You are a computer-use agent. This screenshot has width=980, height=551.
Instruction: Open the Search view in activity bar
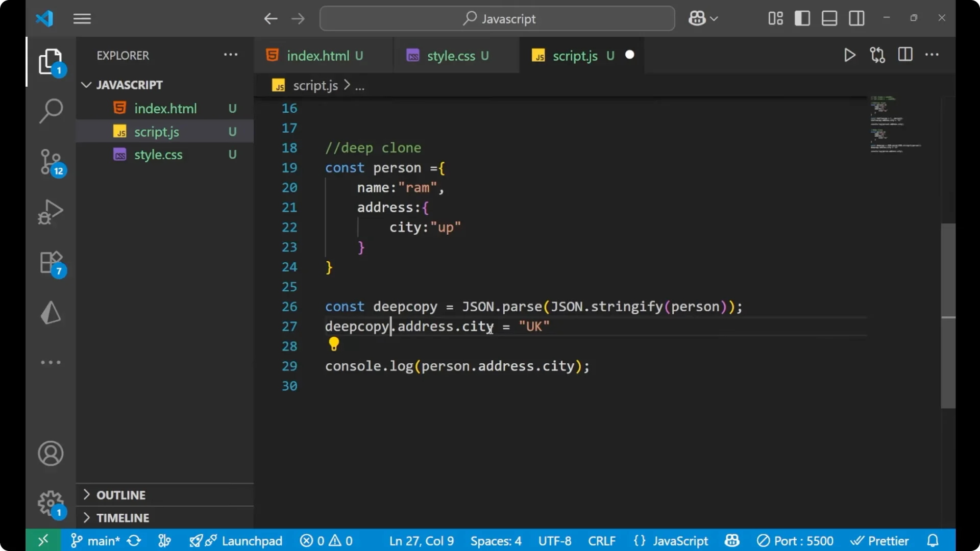51,111
